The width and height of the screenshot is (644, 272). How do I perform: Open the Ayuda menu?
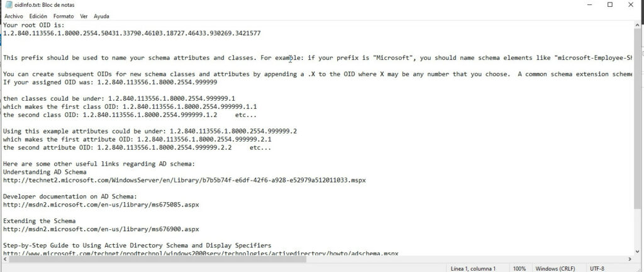(101, 16)
